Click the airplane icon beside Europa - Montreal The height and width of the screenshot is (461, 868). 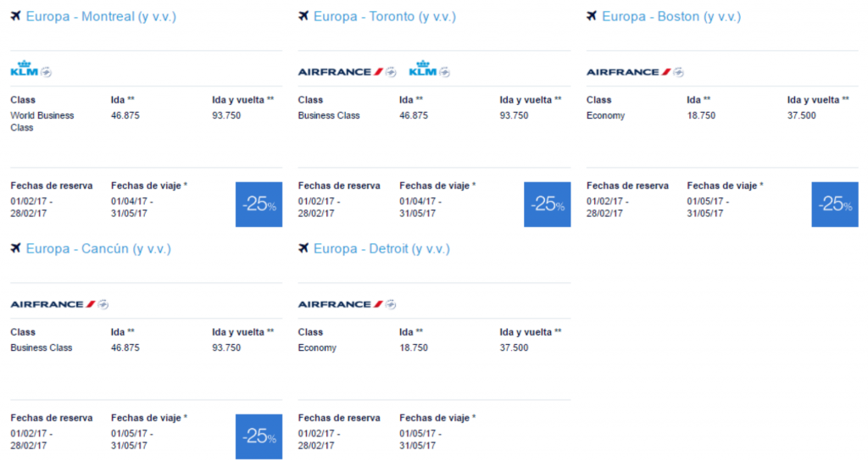[15, 15]
